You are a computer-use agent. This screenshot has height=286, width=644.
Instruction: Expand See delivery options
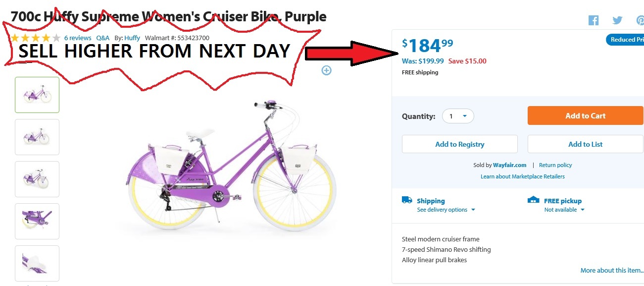pos(446,210)
